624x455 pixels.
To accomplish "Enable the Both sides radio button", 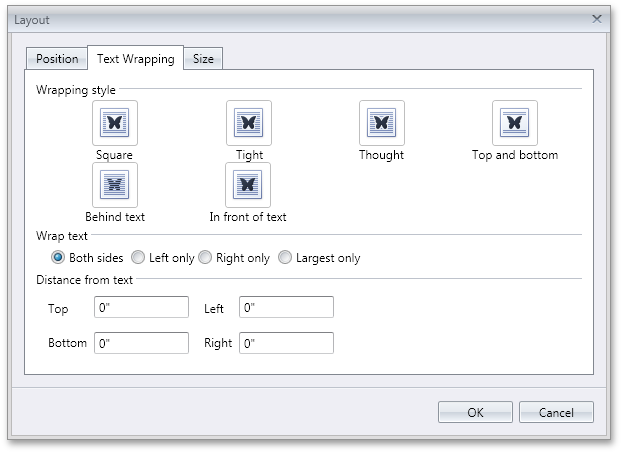I will (58, 258).
